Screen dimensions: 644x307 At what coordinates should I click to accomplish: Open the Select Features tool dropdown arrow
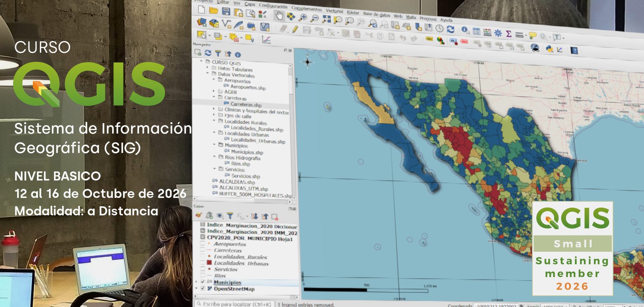(x=209, y=35)
